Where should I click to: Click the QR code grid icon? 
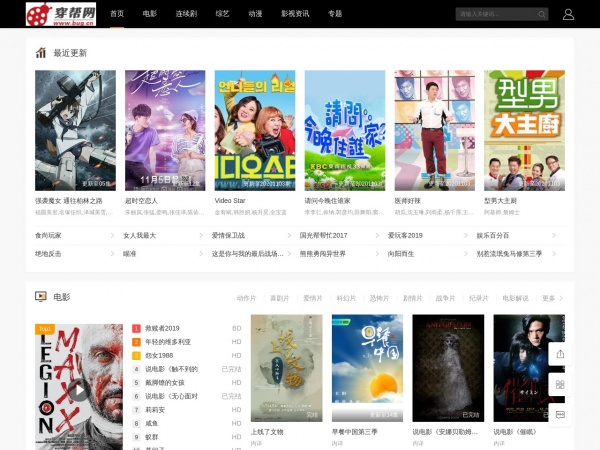pos(560,384)
